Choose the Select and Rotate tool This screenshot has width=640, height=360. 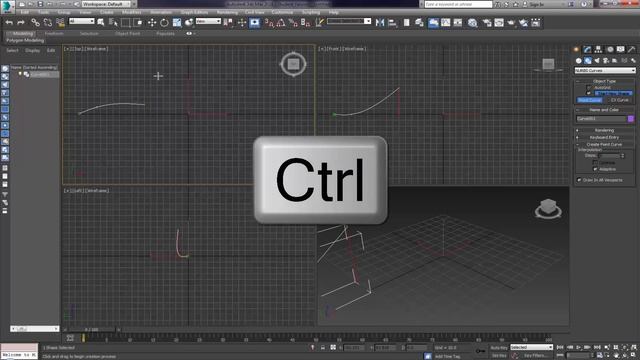pos(164,22)
